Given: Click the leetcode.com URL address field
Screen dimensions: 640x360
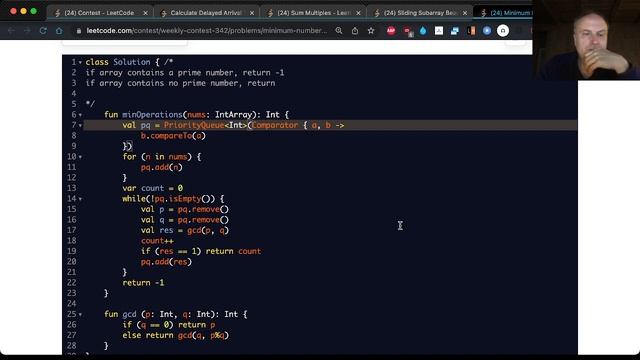Looking at the screenshot, I should tap(207, 31).
